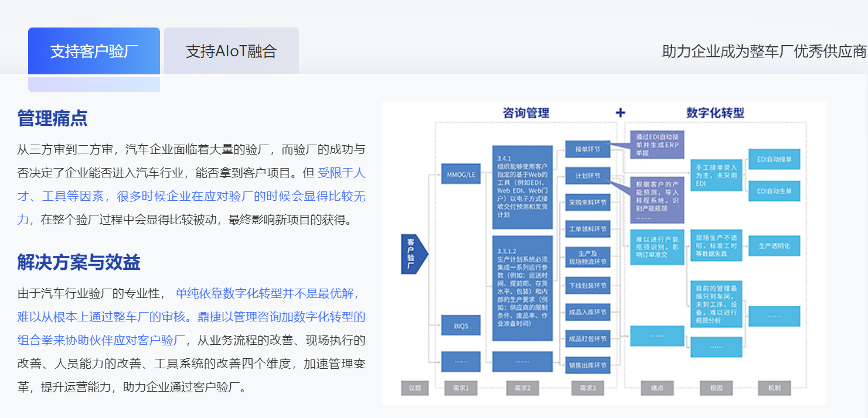Click blue text starting 受限于人才、工具等因素
This screenshot has width=868, height=418.
tap(191, 196)
